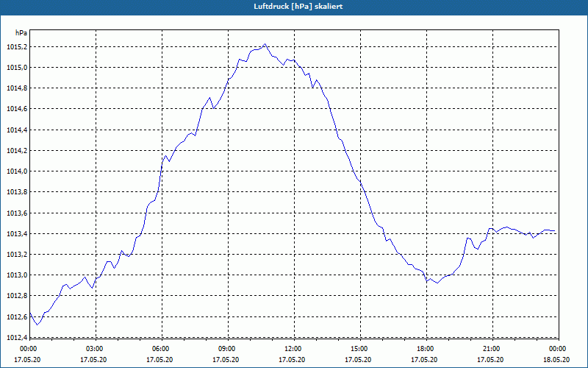The image size is (588, 368).
Task: Click the 09:00 time axis label
Action: (x=227, y=349)
